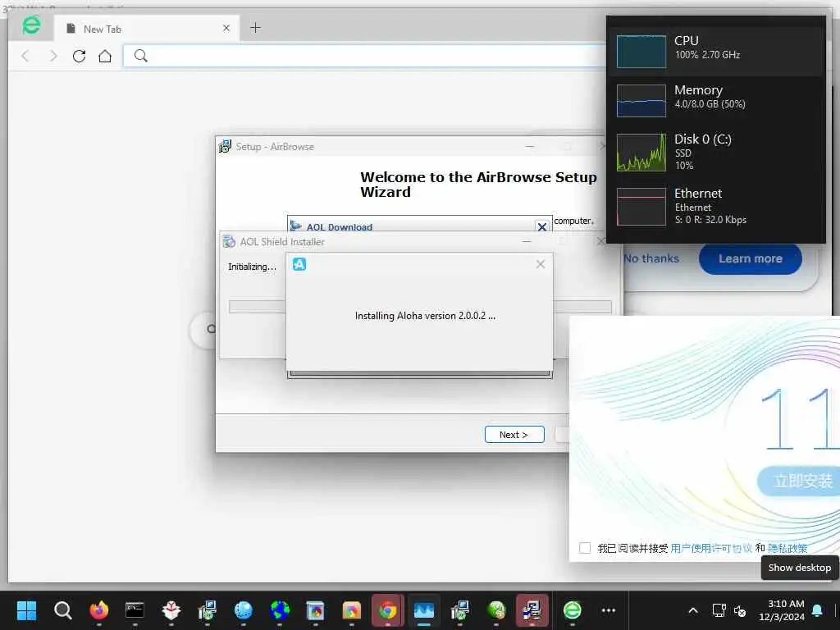The height and width of the screenshot is (630, 840).
Task: Open a new browser tab with the plus
Action: click(256, 28)
